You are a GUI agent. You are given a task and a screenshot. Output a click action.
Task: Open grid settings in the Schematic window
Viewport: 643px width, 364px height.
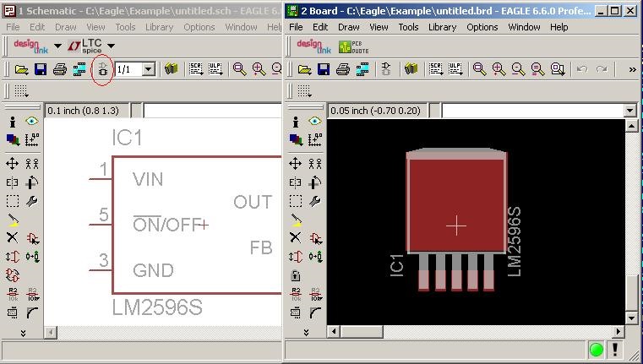click(x=21, y=91)
